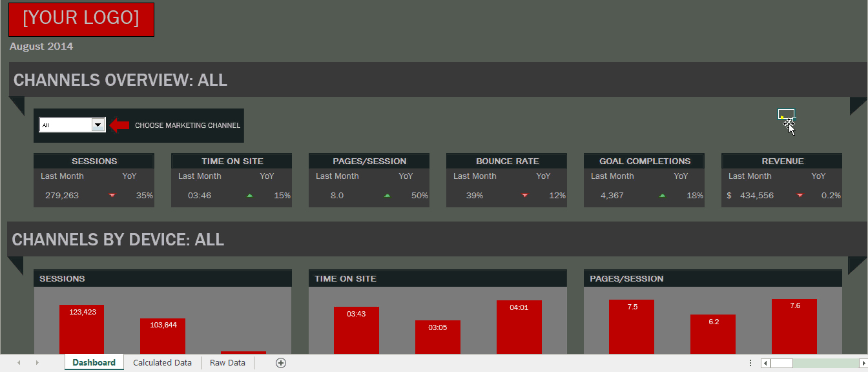Click the horizontal scrollbar left arrow
This screenshot has width=868, height=372.
point(765,363)
